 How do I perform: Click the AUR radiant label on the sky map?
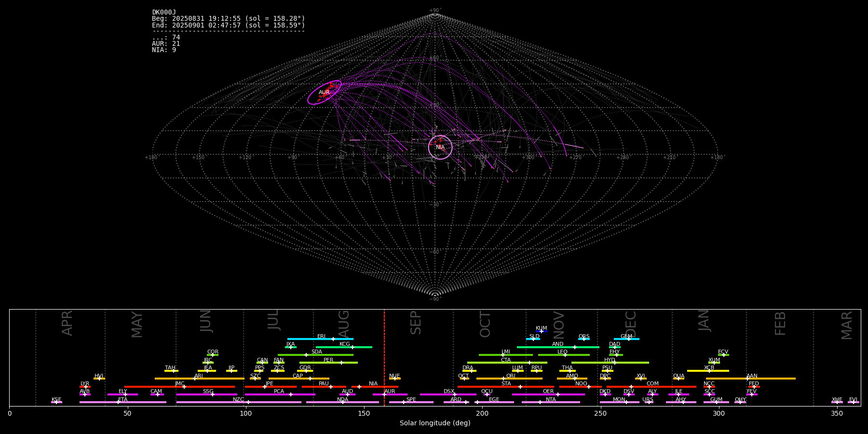[324, 93]
